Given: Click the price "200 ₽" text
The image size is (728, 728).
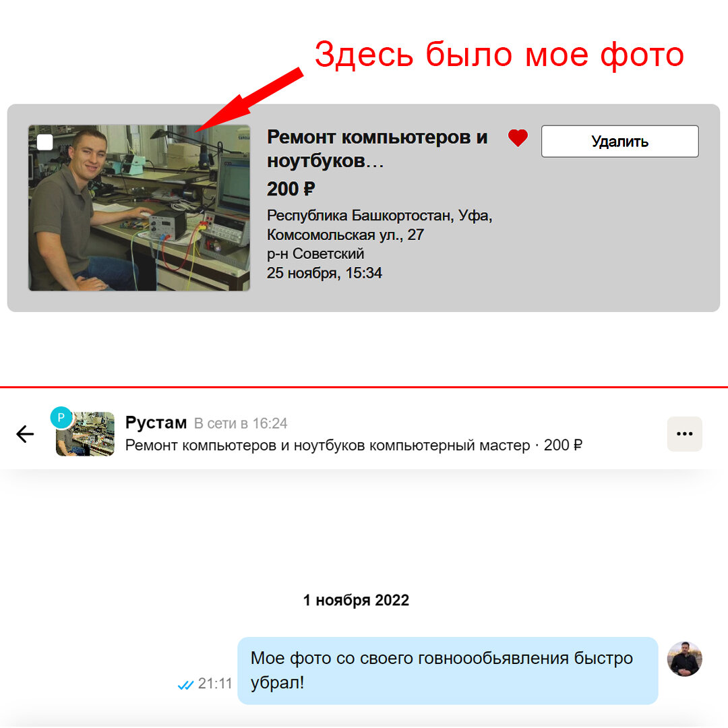Looking at the screenshot, I should point(289,189).
